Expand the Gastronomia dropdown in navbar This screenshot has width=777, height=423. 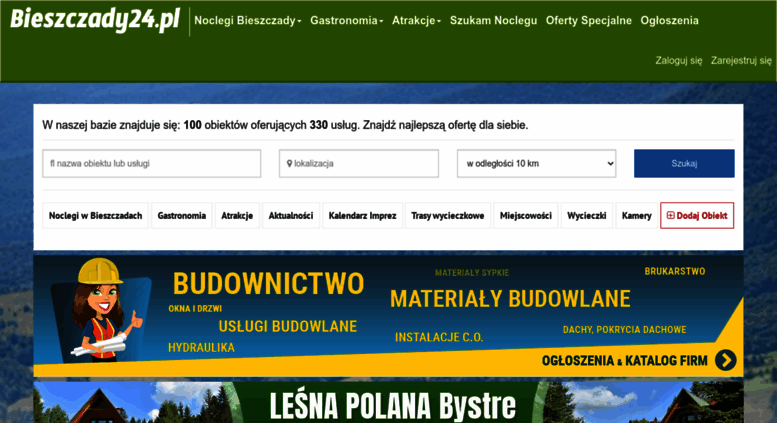(346, 20)
